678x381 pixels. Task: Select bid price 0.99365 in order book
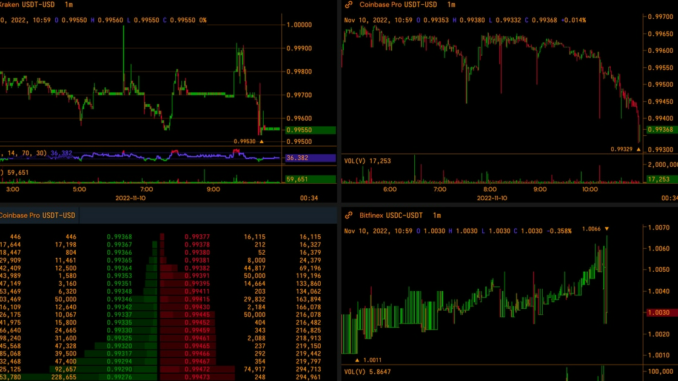[119, 260]
